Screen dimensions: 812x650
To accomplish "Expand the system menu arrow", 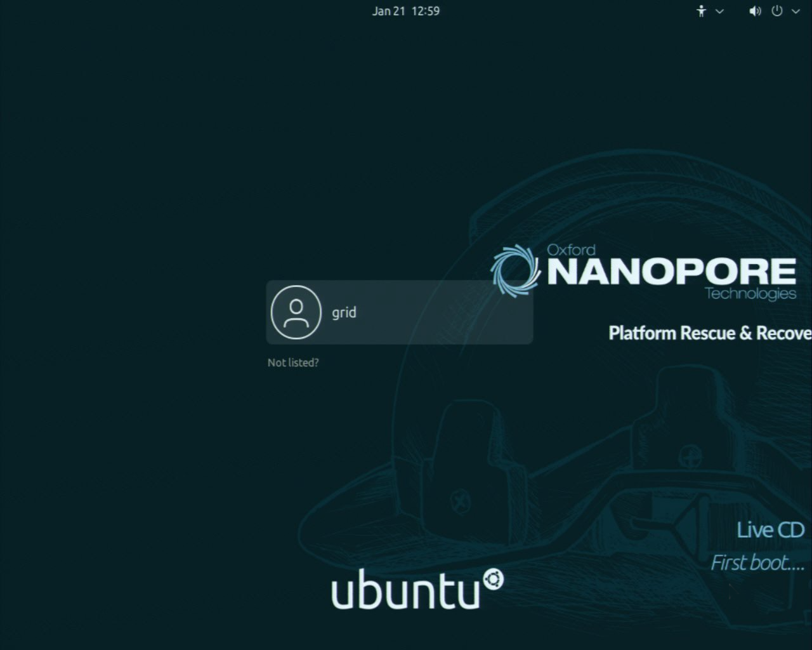I will tap(796, 11).
